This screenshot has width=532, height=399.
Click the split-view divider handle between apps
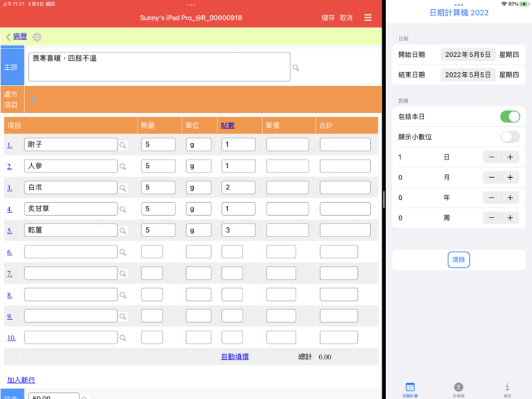[384, 199]
